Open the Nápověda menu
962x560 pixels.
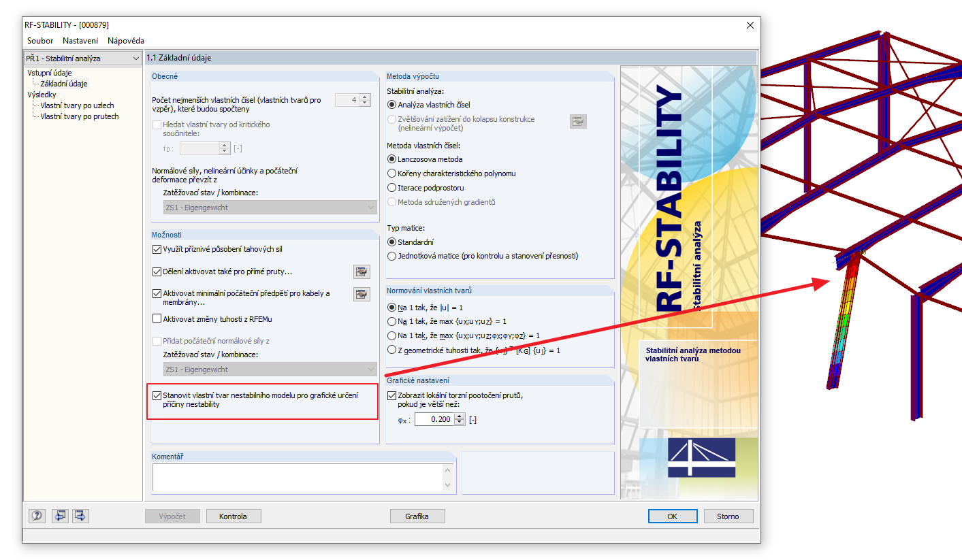tap(126, 41)
